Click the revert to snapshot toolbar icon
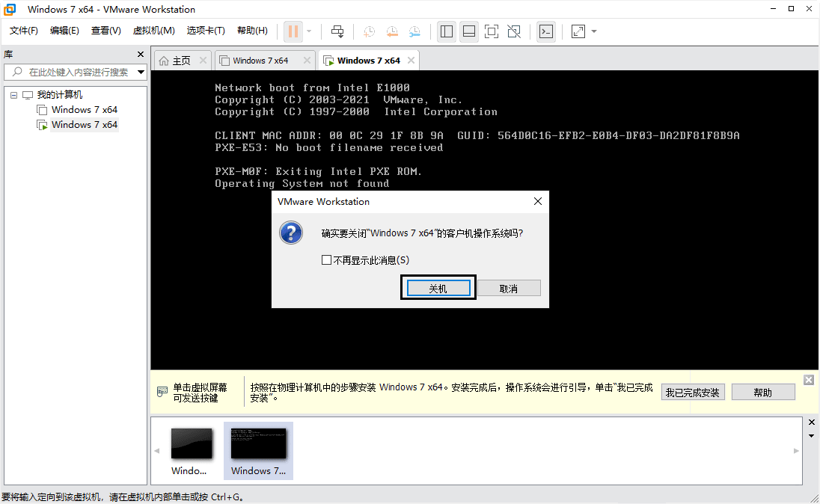 click(392, 31)
